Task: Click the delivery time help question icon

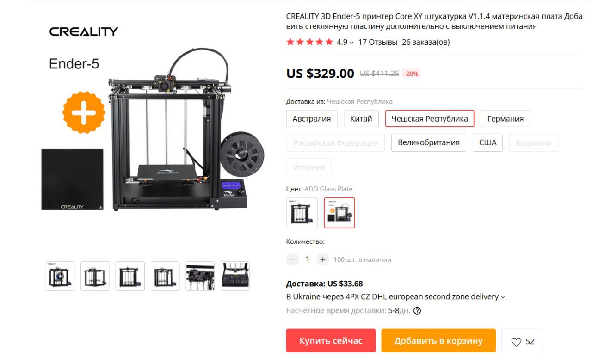Action: pyautogui.click(x=417, y=311)
